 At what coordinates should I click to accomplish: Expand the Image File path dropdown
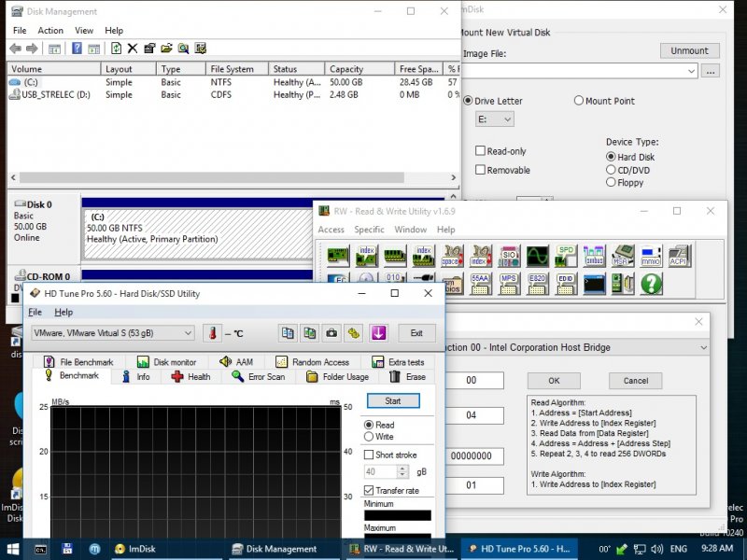click(691, 72)
